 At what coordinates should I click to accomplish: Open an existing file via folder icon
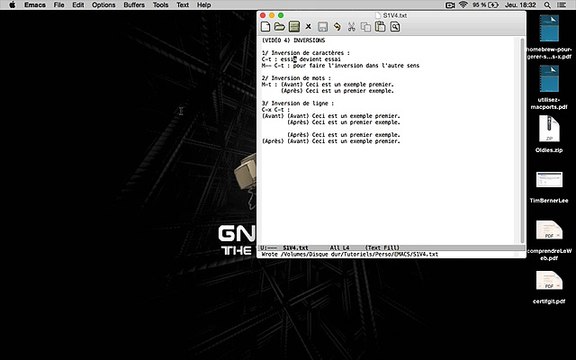tap(279, 27)
